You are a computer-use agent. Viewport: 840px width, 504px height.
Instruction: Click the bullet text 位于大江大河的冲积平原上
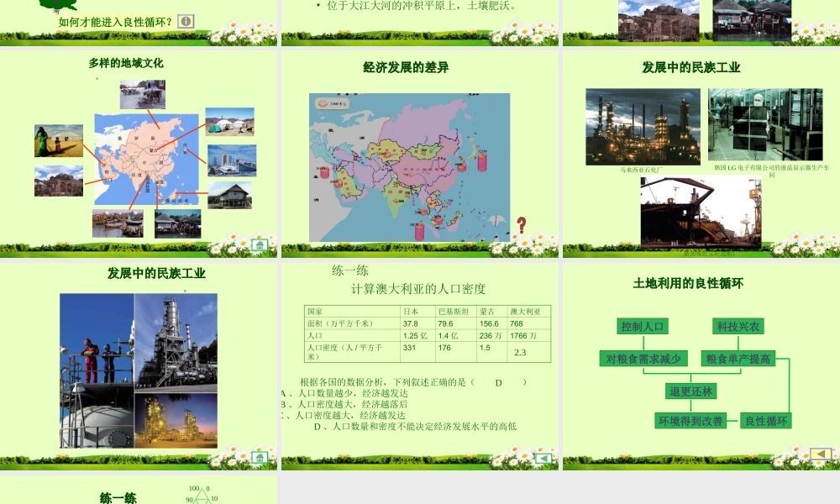coord(395,6)
